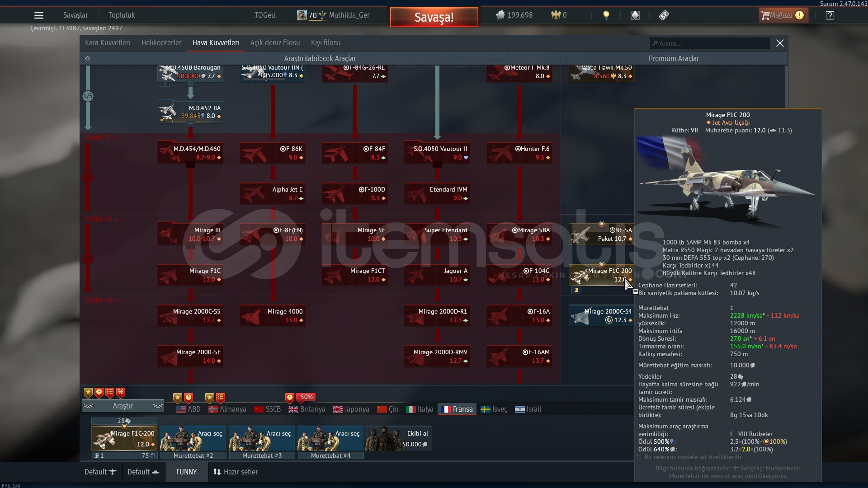This screenshot has width=868, height=488.
Task: Switch to the Helikopterler tab
Action: coord(161,43)
